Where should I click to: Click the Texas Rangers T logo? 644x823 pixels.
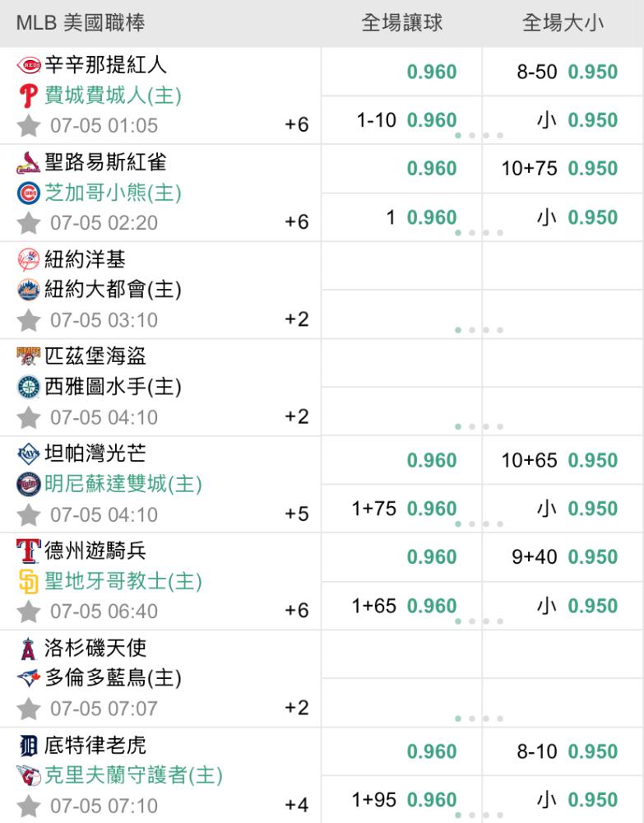28,551
